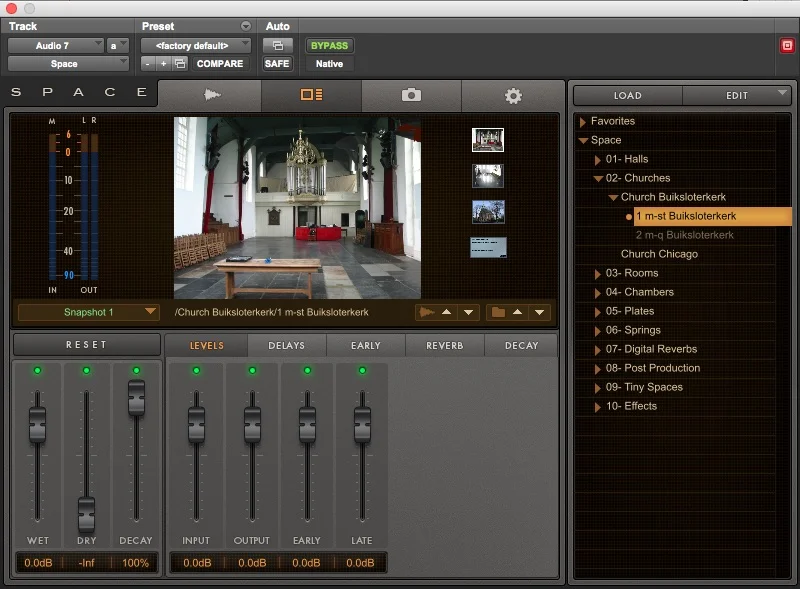This screenshot has width=800, height=589.
Task: Open the gear settings tab
Action: pyautogui.click(x=513, y=95)
